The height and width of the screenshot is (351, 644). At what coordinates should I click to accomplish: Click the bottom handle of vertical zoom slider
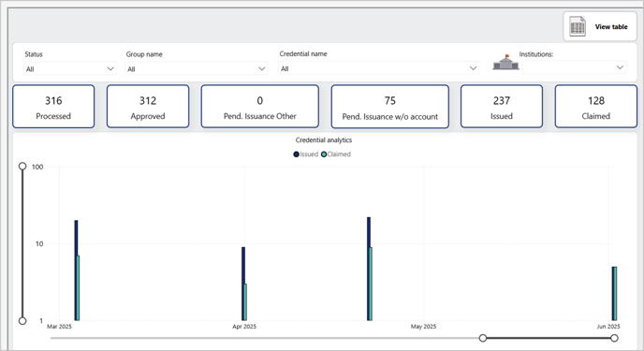pyautogui.click(x=22, y=321)
